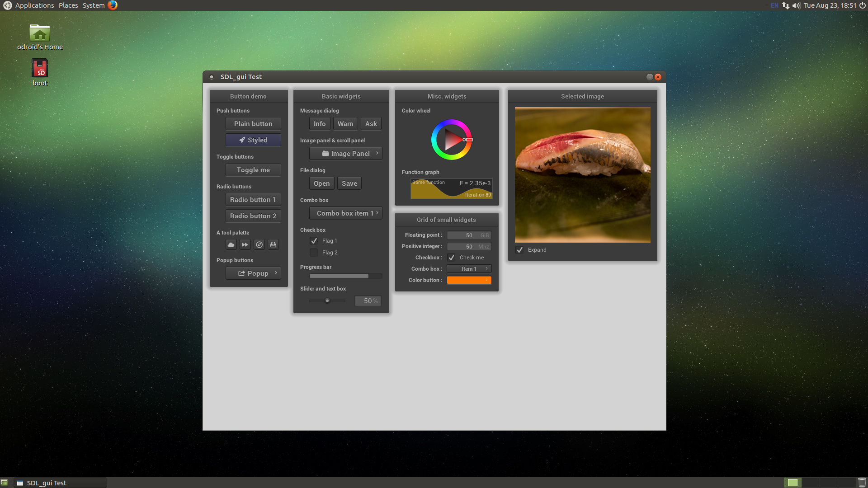868x488 pixels.
Task: Select Radio button 1
Action: point(253,200)
